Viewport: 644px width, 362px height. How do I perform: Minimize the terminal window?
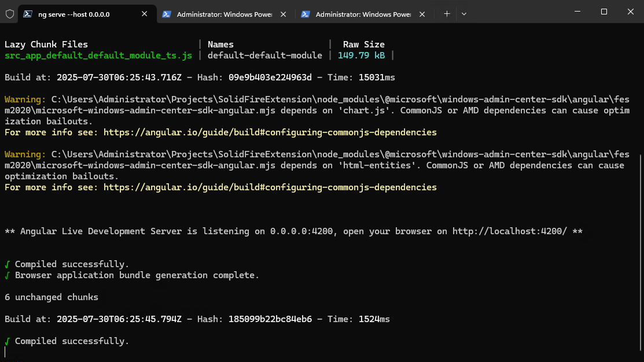click(x=577, y=12)
